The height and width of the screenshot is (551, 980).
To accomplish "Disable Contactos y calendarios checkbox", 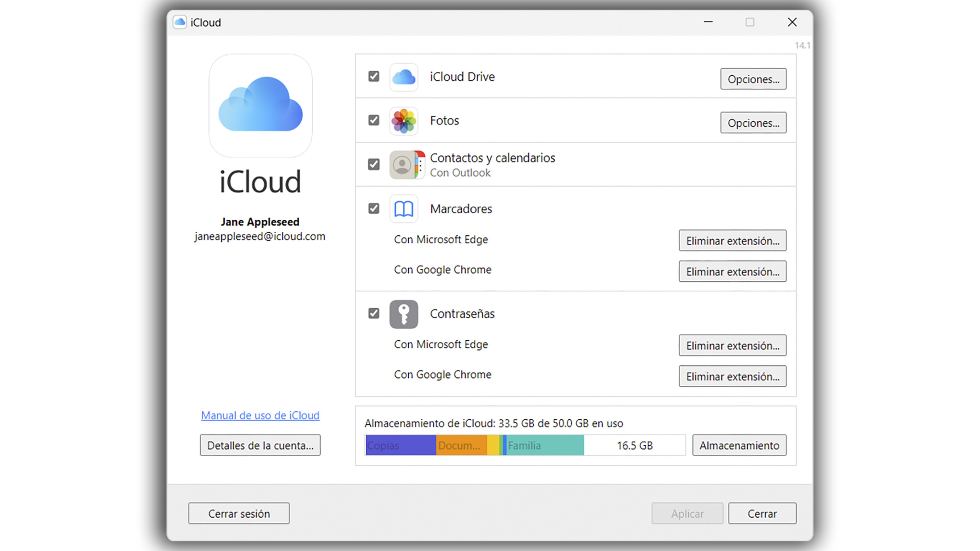I will point(374,164).
